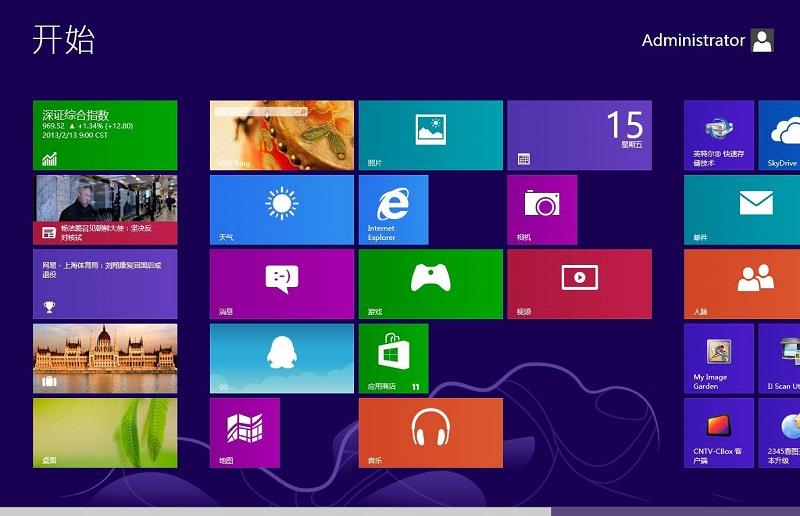This screenshot has width=800, height=516.
Task: Launch the 2345 upgrade tile with globe
Action: (x=780, y=433)
